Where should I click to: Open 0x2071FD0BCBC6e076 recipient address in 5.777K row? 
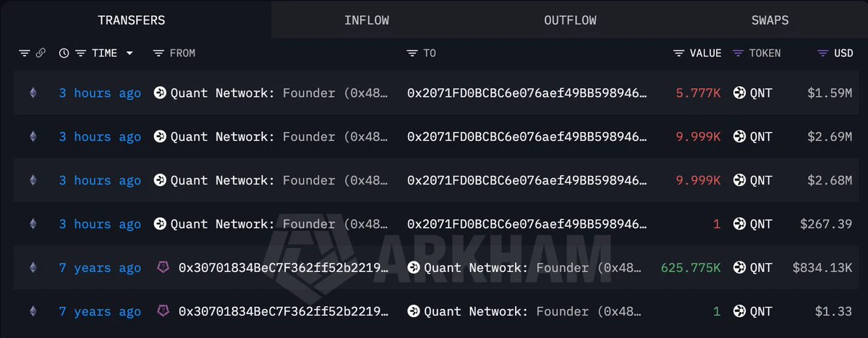[527, 93]
